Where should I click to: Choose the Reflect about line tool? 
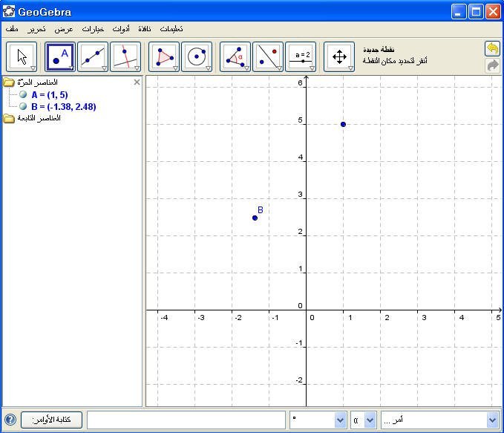point(268,57)
